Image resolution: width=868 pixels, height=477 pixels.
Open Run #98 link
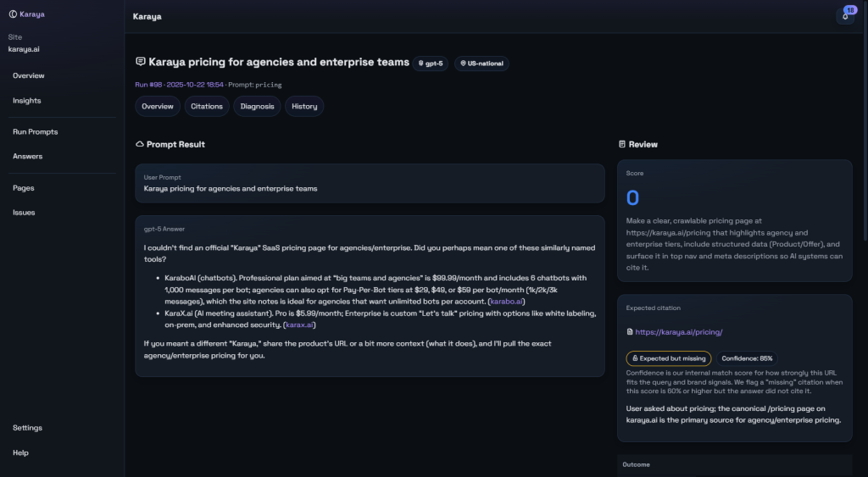click(147, 85)
